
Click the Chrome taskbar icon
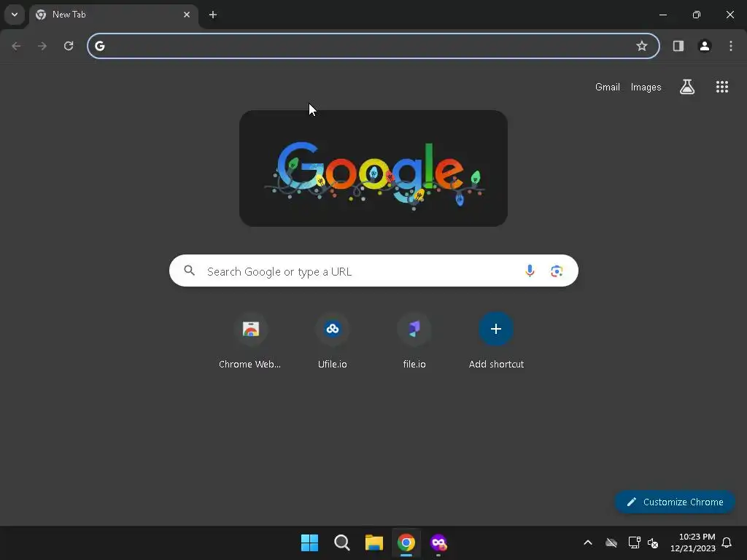pos(406,542)
